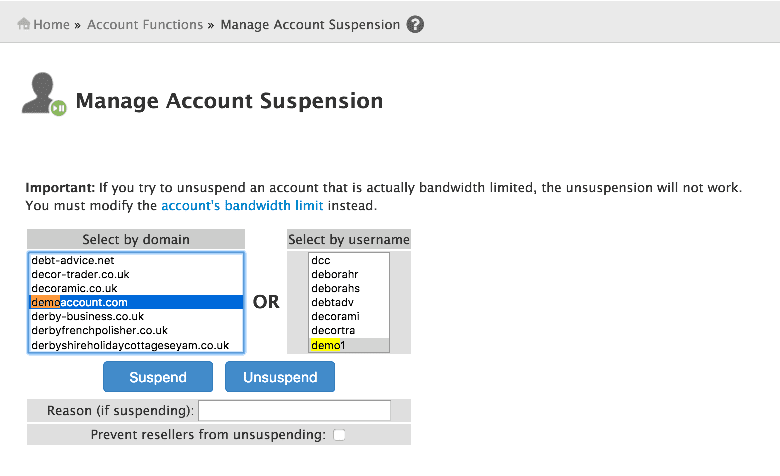Select derby-business.co.uk domain
The width and height of the screenshot is (780, 476).
[x=88, y=316]
